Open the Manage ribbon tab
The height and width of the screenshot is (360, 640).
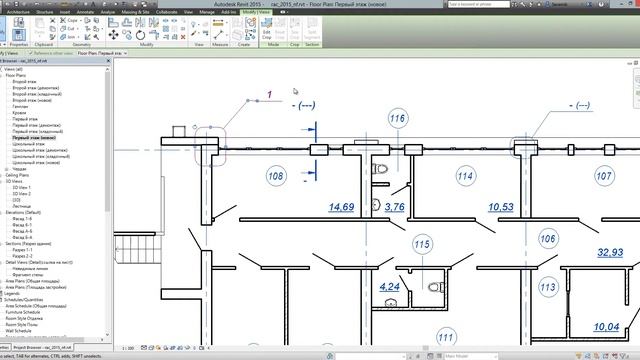click(x=207, y=12)
